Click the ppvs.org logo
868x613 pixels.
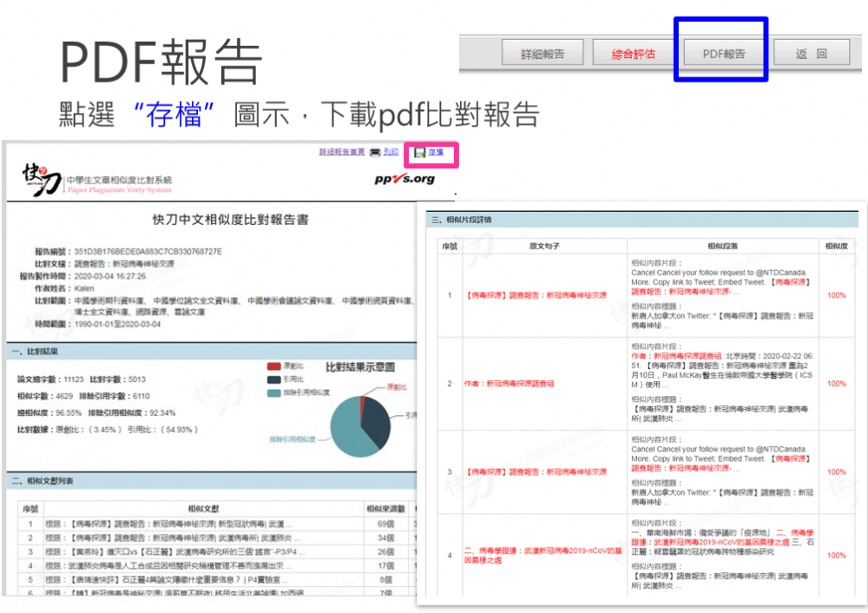click(404, 179)
